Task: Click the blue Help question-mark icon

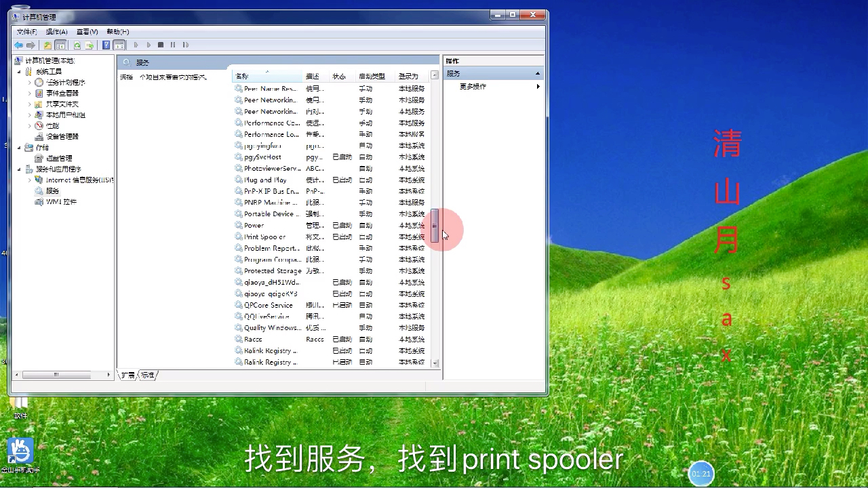Action: (106, 45)
